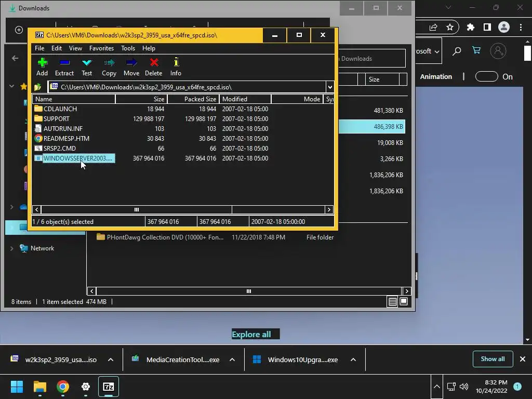This screenshot has height=399, width=532.
Task: Expand the 7-Zip address path dropdown
Action: click(330, 87)
